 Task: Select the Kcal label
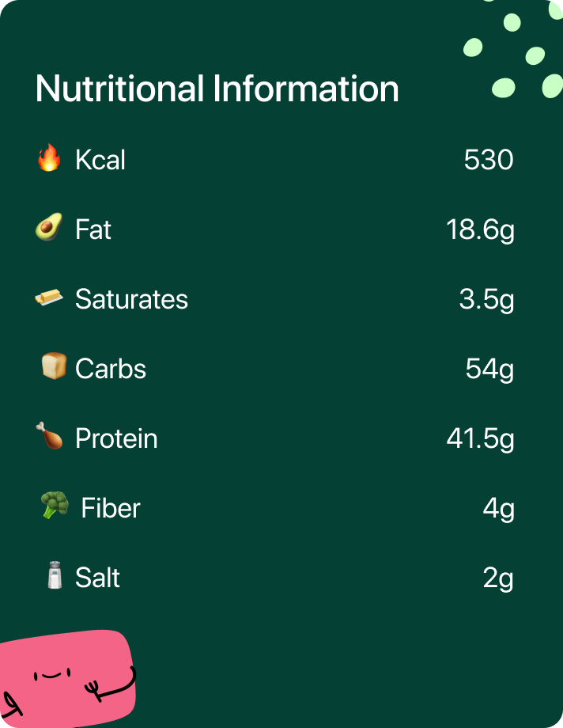(x=100, y=160)
